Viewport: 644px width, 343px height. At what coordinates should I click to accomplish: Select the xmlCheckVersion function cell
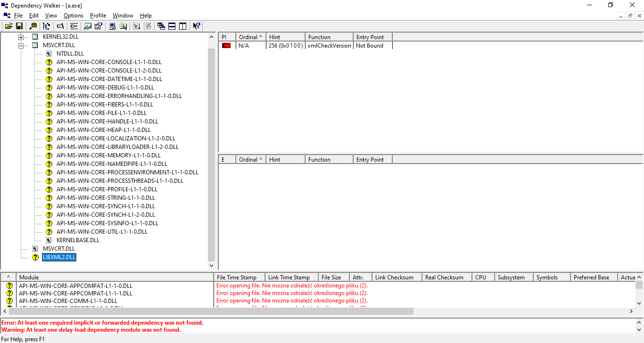(329, 46)
